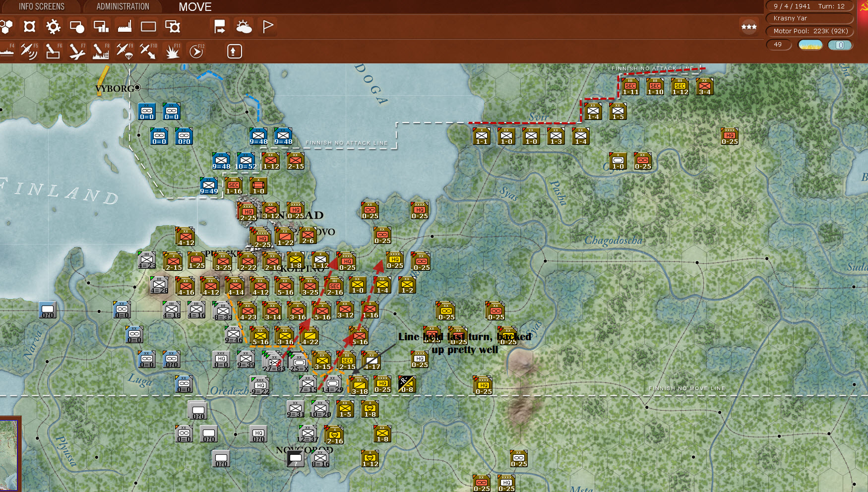
Task: Select the Soviet unit labeled 1-3
Action: (x=556, y=136)
